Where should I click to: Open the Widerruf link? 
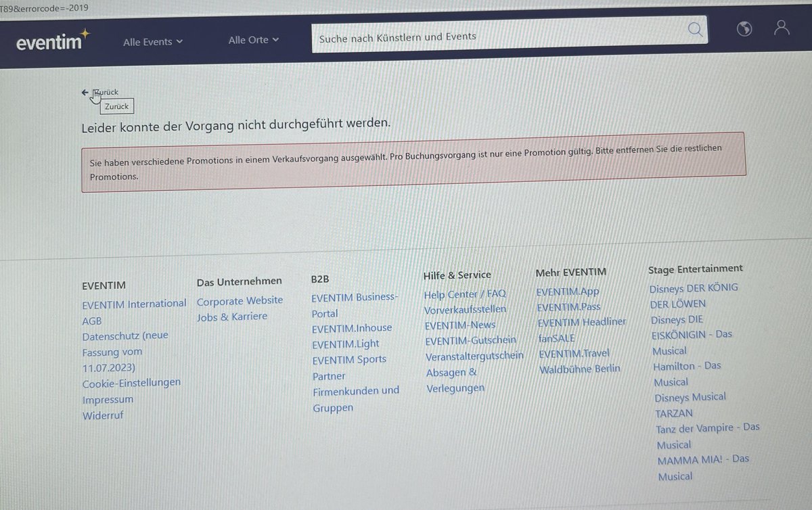click(103, 415)
